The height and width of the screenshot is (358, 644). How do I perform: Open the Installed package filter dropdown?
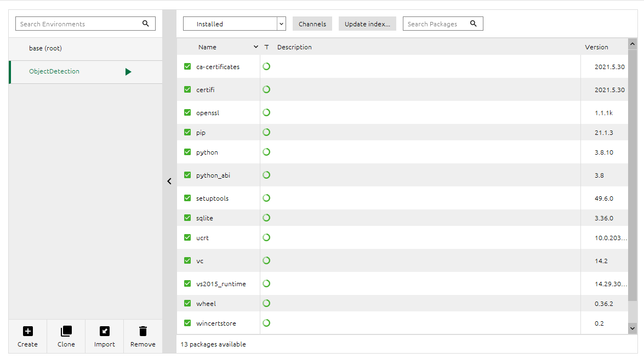pyautogui.click(x=234, y=24)
